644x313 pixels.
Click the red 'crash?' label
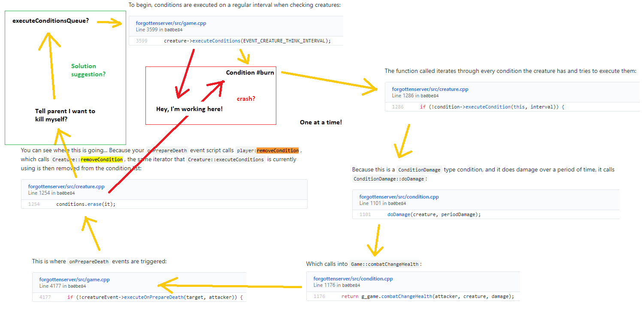click(x=246, y=99)
